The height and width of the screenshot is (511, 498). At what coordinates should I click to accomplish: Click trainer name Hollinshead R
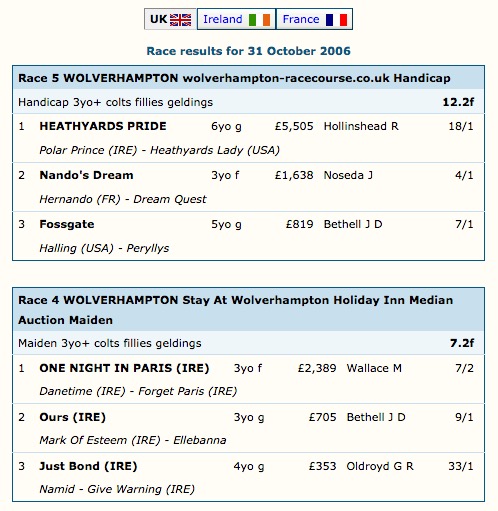[x=361, y=126]
